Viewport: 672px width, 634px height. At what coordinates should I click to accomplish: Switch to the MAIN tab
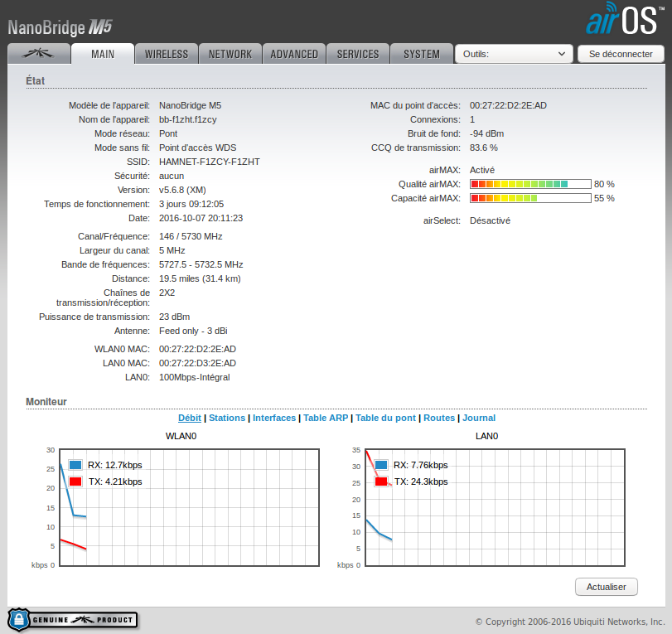pyautogui.click(x=103, y=54)
